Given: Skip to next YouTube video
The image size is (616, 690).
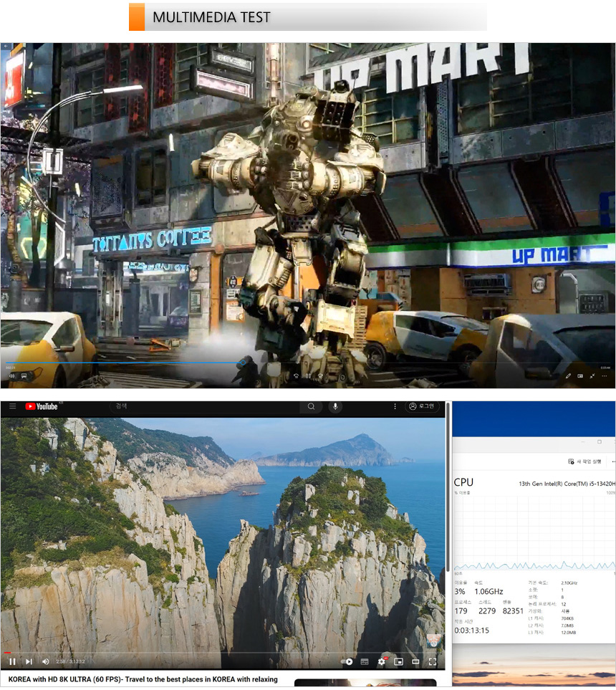Looking at the screenshot, I should tap(29, 661).
